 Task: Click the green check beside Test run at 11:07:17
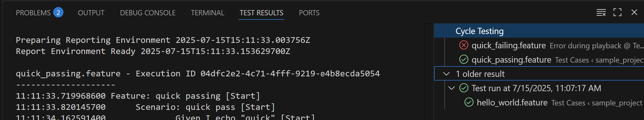[464, 88]
